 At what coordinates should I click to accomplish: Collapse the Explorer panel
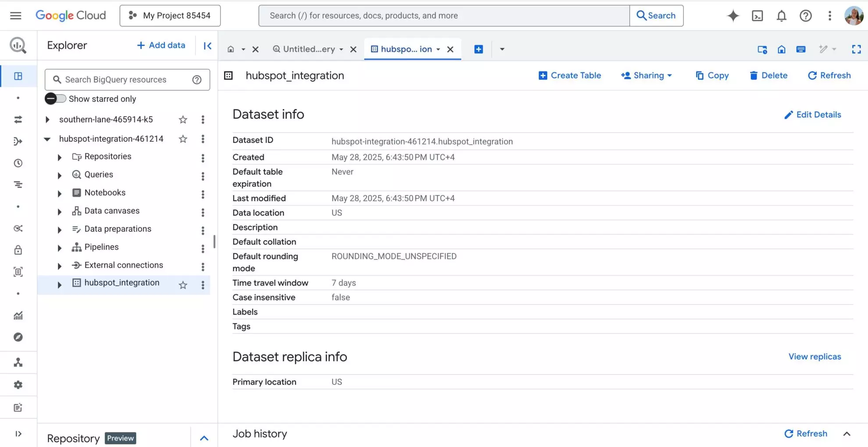coord(207,46)
